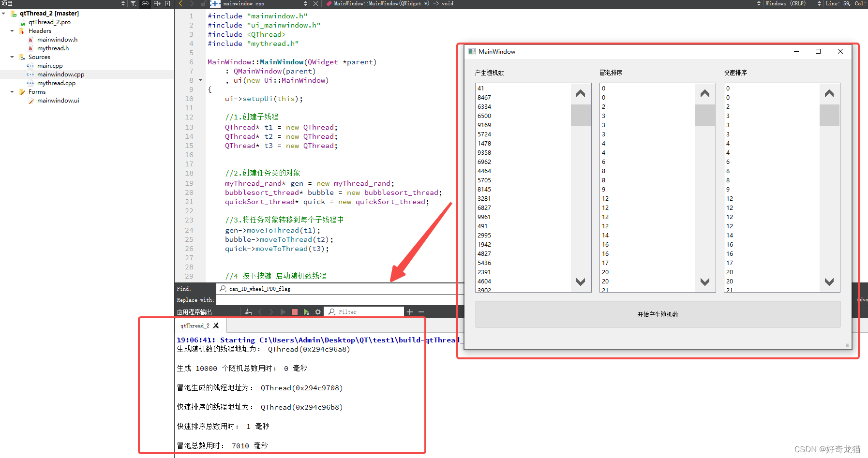The width and height of the screenshot is (868, 458).
Task: Go to next output item arrow
Action: tap(271, 312)
